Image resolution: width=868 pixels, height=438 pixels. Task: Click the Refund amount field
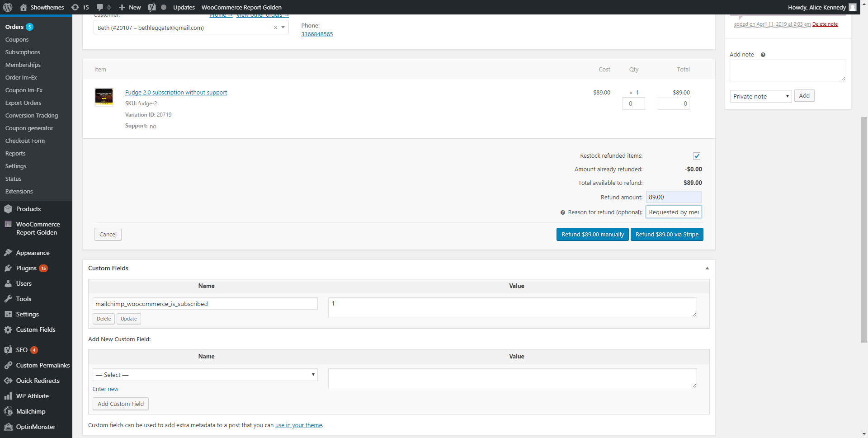click(673, 197)
